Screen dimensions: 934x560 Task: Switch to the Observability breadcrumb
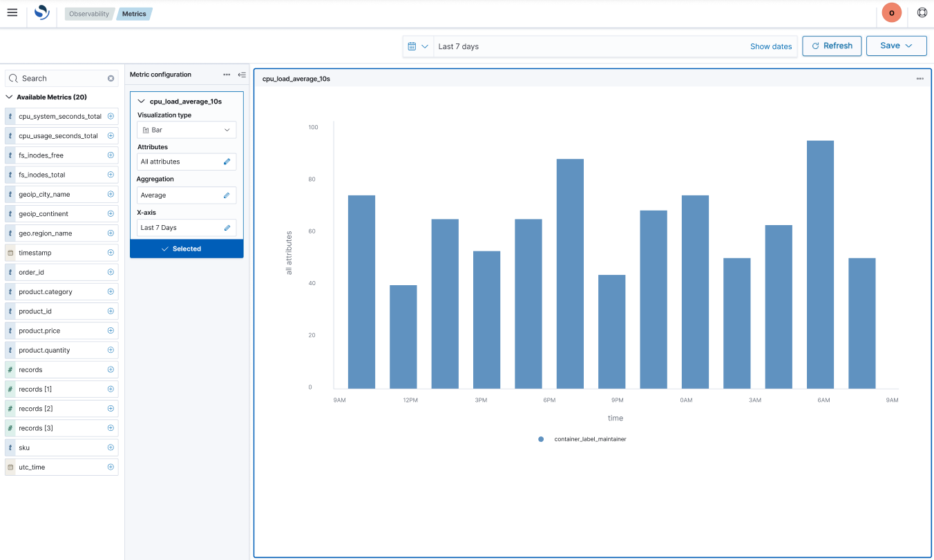click(x=89, y=13)
